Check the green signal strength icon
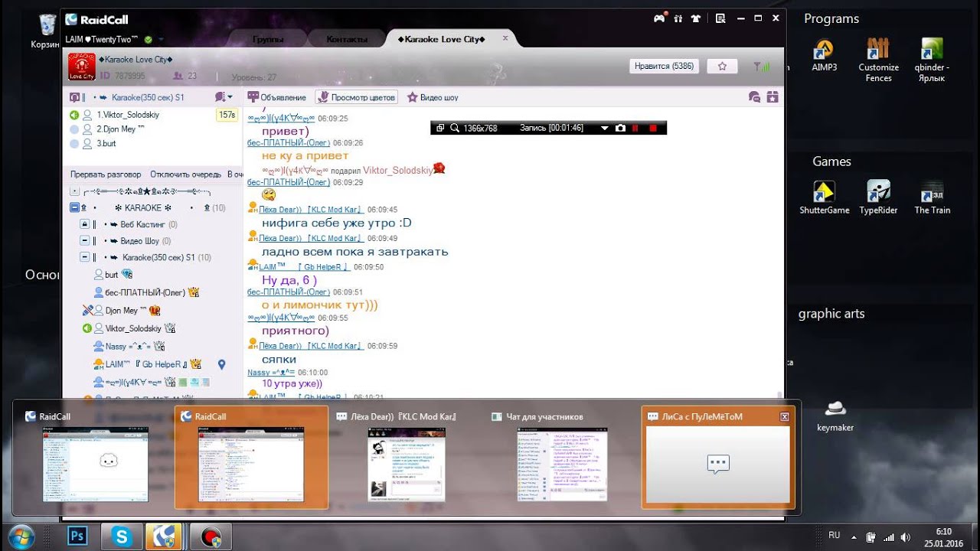This screenshot has height=551, width=980. [762, 67]
